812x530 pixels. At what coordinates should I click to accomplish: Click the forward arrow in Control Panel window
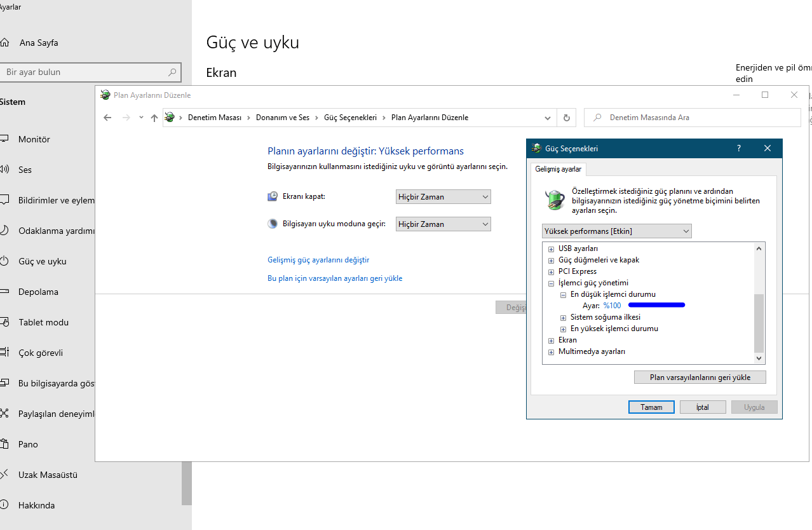point(126,118)
